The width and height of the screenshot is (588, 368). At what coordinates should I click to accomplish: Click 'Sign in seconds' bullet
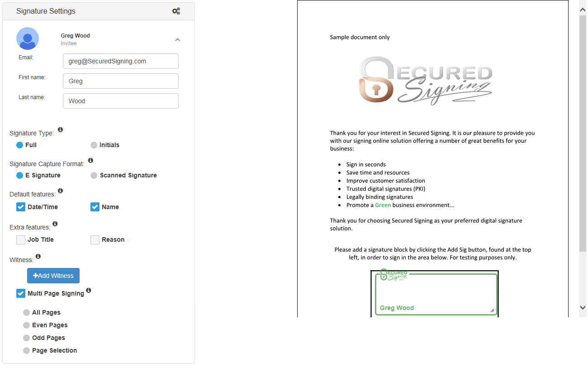coord(366,164)
